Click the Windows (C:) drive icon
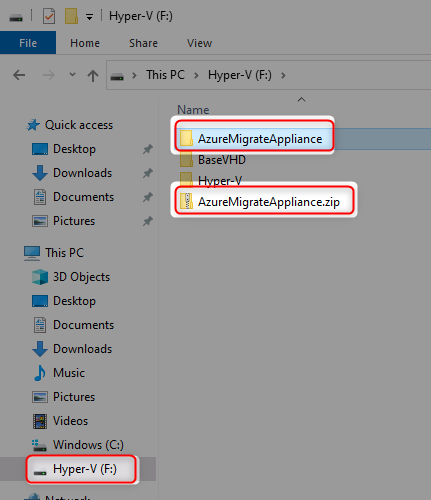The height and width of the screenshot is (500, 431). point(39,445)
